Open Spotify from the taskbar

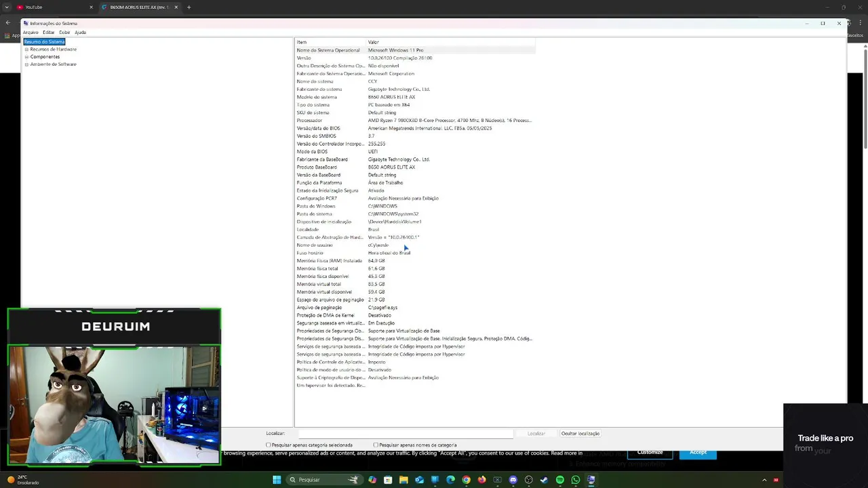point(559,480)
